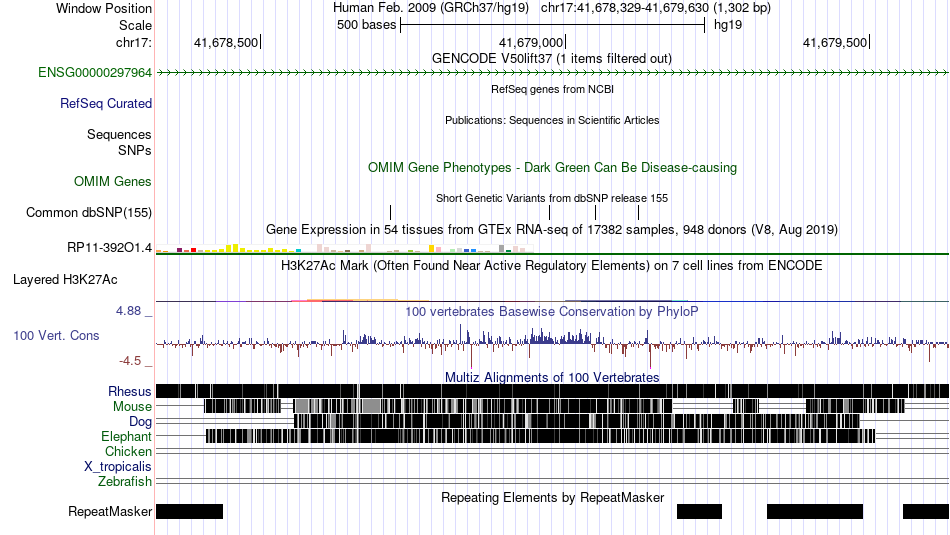The width and height of the screenshot is (950, 535).
Task: Click the Rhesus alignment row label
Action: coord(130,391)
